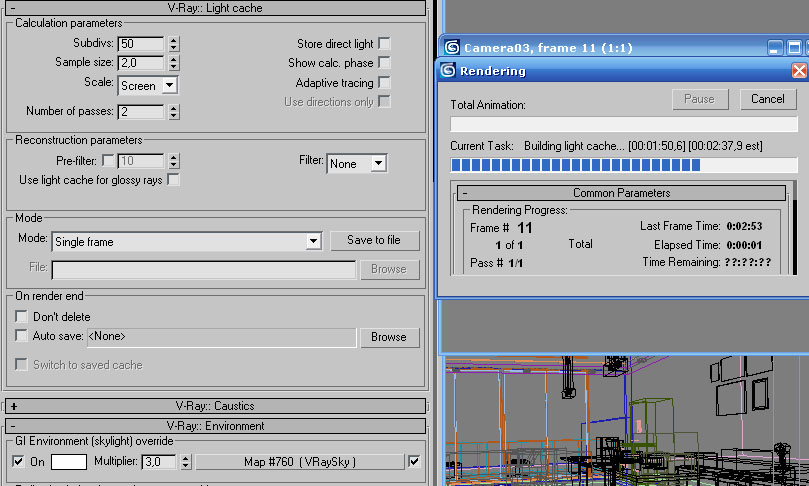Enable Store direct light checkbox
This screenshot has width=809, height=486.
[x=384, y=43]
